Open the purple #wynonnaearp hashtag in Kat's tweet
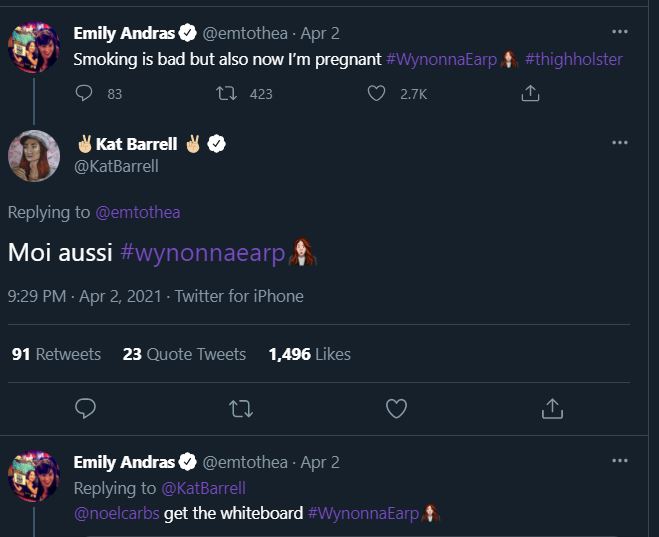Viewport: 659px width, 537px height. pos(203,252)
